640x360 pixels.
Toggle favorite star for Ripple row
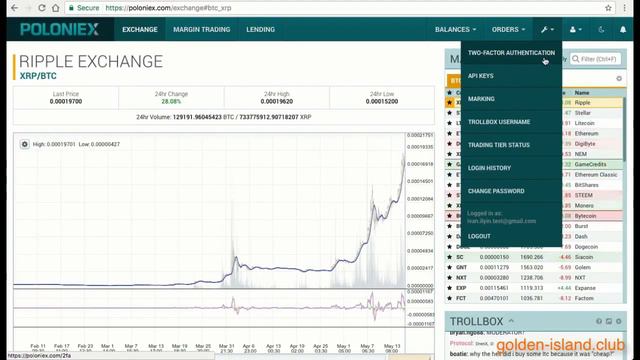449,102
